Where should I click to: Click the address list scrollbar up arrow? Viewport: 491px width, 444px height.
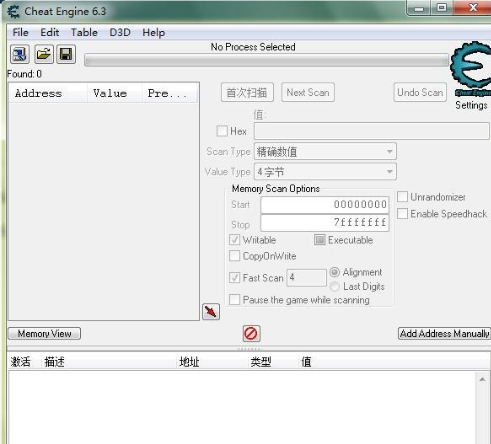click(482, 379)
